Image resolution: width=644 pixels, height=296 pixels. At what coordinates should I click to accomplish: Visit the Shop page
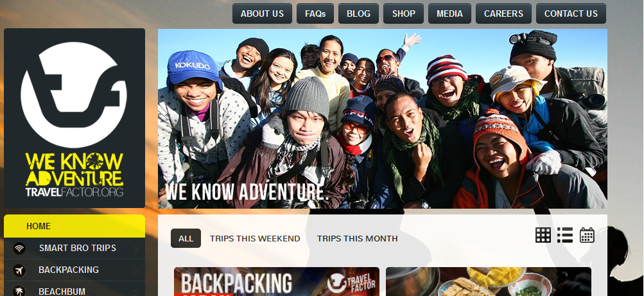[x=404, y=13]
